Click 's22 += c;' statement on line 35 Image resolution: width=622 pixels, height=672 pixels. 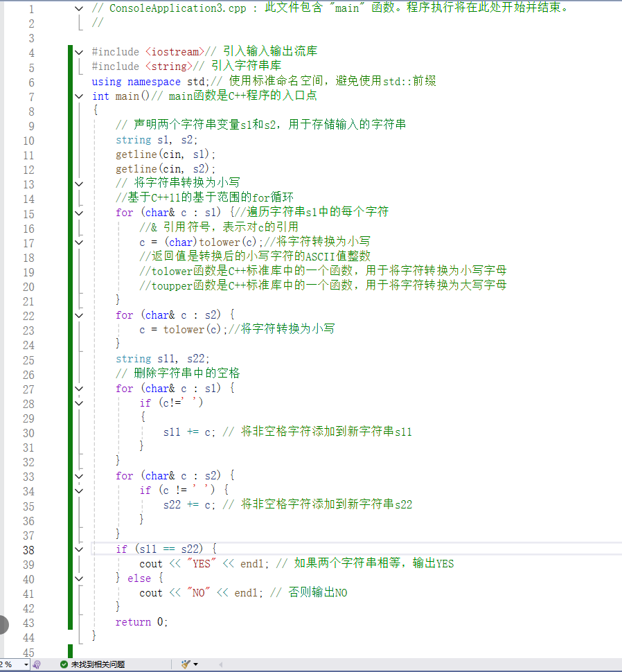pos(189,505)
